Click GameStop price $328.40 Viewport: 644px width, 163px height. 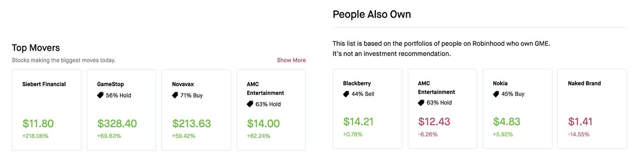click(x=117, y=123)
